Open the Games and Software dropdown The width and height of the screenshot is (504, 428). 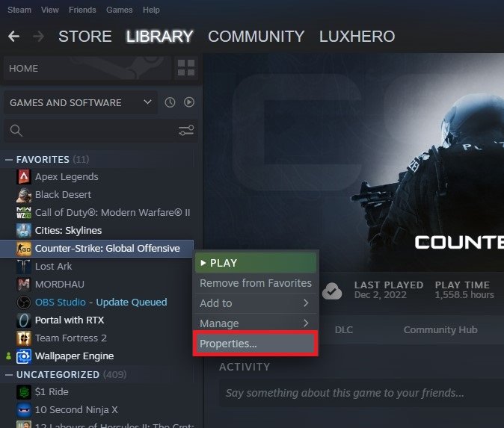(80, 102)
